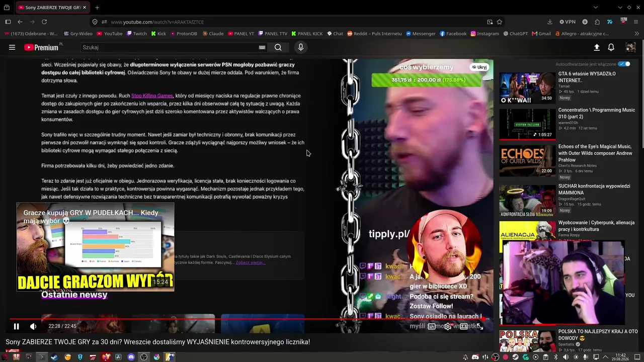644x362 pixels.
Task: Open the GTA 6 recommended video thumbnail
Action: (x=527, y=88)
